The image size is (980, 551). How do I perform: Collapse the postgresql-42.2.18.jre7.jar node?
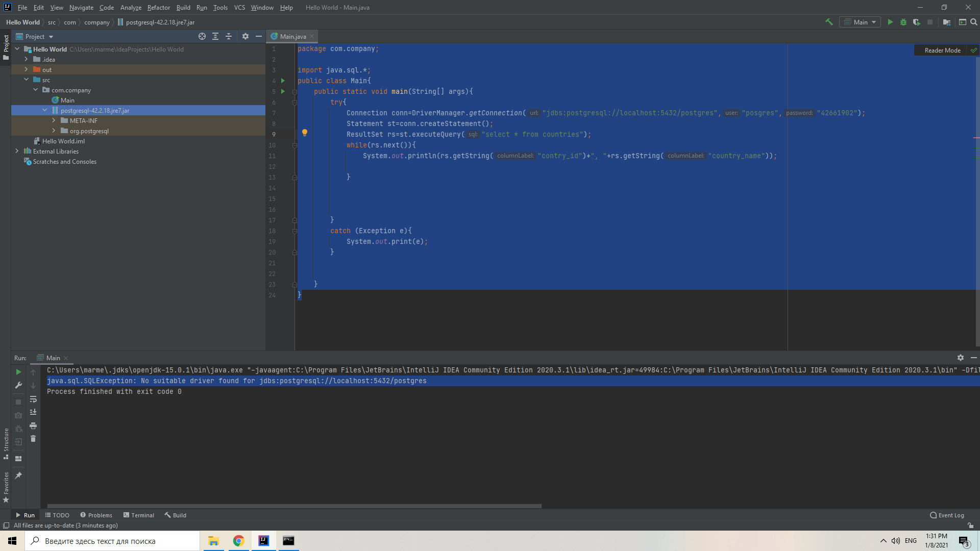(44, 110)
